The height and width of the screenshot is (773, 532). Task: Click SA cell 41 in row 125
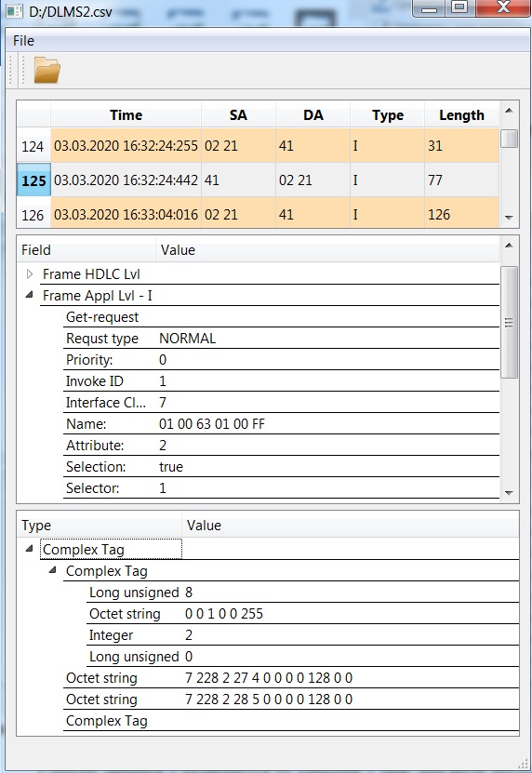coord(238,180)
